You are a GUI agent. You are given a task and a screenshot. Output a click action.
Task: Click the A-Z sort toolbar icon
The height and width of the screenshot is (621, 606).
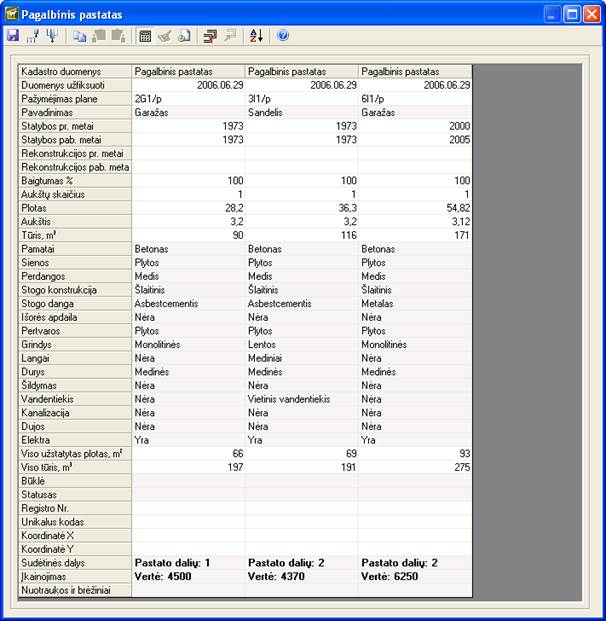(256, 36)
